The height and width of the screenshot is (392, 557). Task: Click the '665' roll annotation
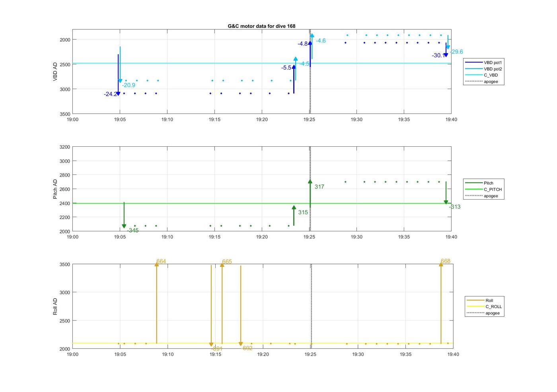click(x=227, y=262)
